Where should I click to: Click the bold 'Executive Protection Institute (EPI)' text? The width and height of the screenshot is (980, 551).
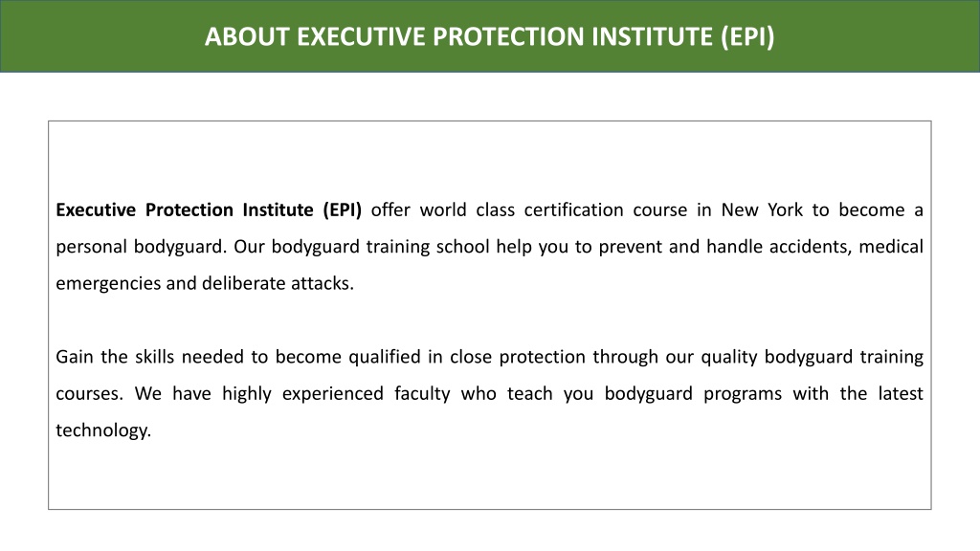point(209,209)
